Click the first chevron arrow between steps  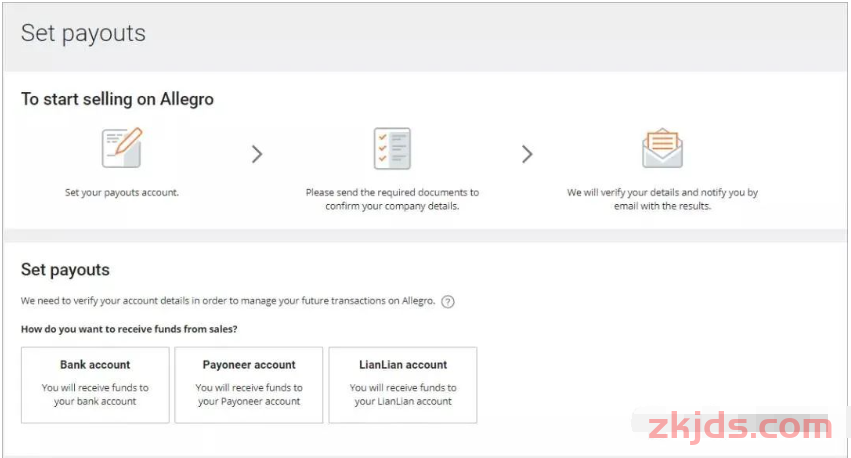pyautogui.click(x=257, y=154)
